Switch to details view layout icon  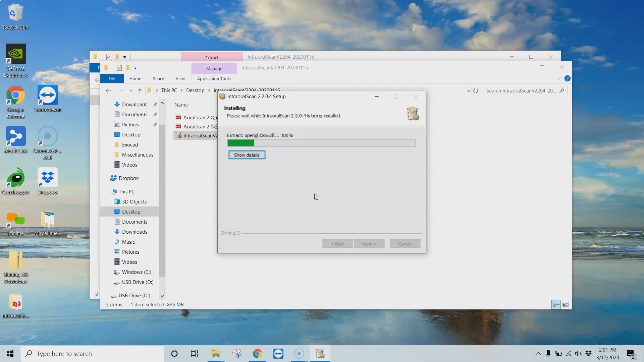point(556,304)
